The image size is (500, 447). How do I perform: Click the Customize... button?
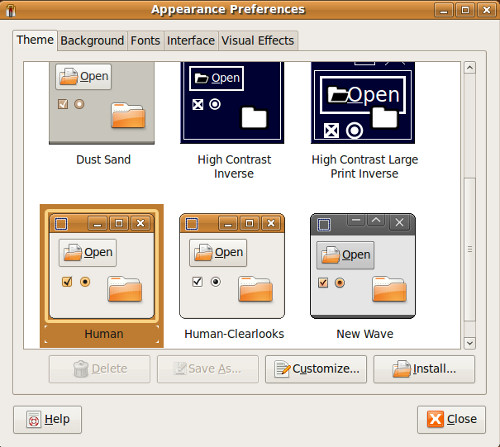(316, 369)
